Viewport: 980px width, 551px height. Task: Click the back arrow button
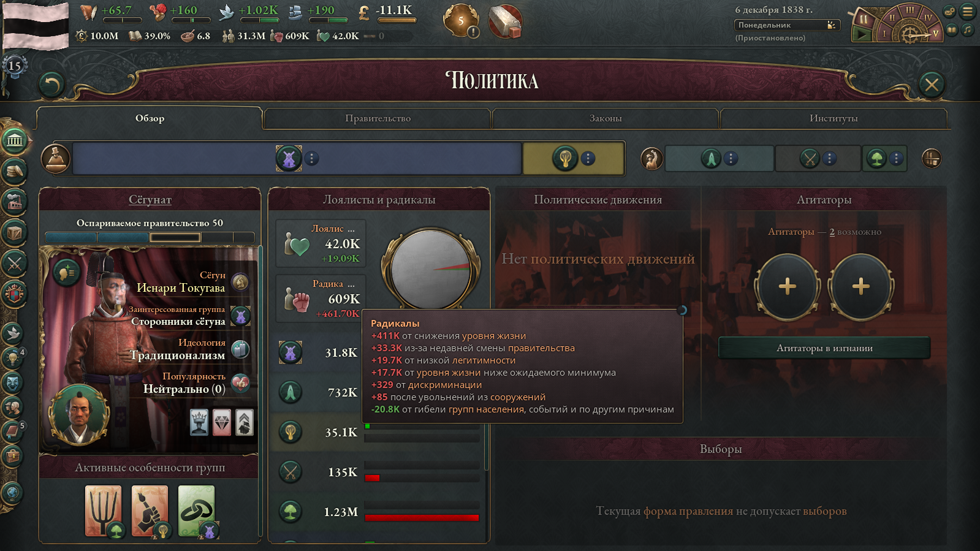coord(51,85)
